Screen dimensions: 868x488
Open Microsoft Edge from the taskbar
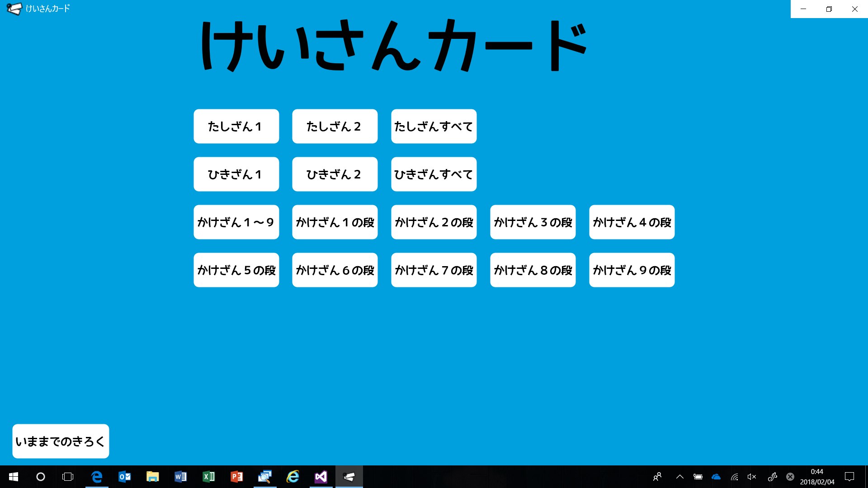[97, 477]
